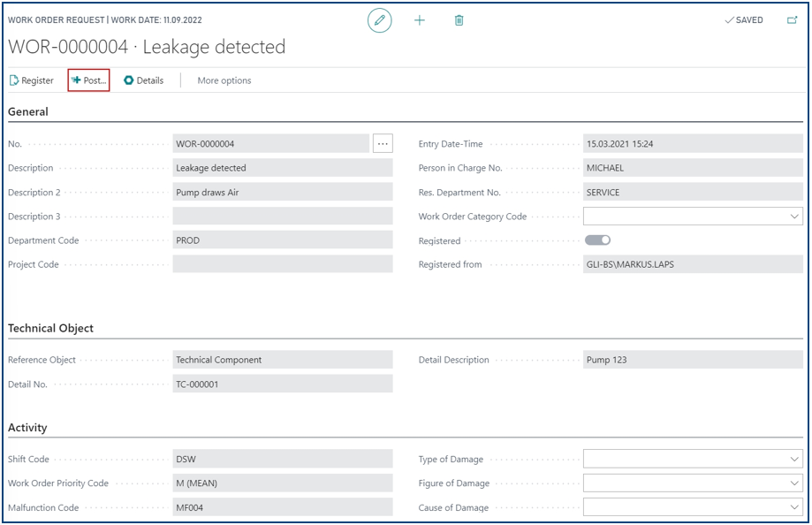Collapse the General section header
The image size is (812, 525).
coord(28,111)
